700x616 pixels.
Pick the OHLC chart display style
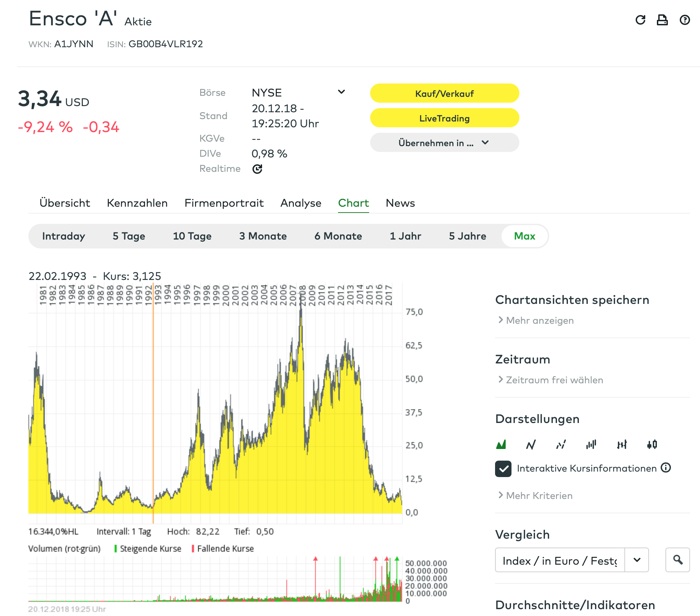click(x=622, y=445)
